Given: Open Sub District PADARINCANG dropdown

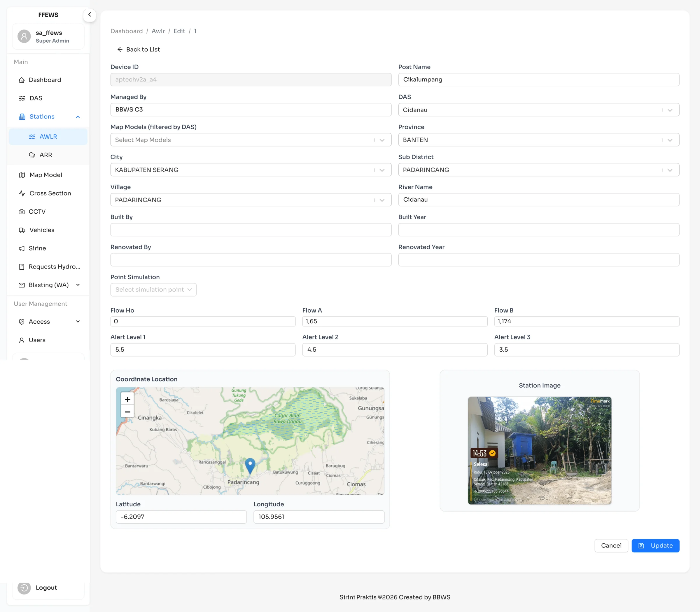Looking at the screenshot, I should click(x=539, y=170).
